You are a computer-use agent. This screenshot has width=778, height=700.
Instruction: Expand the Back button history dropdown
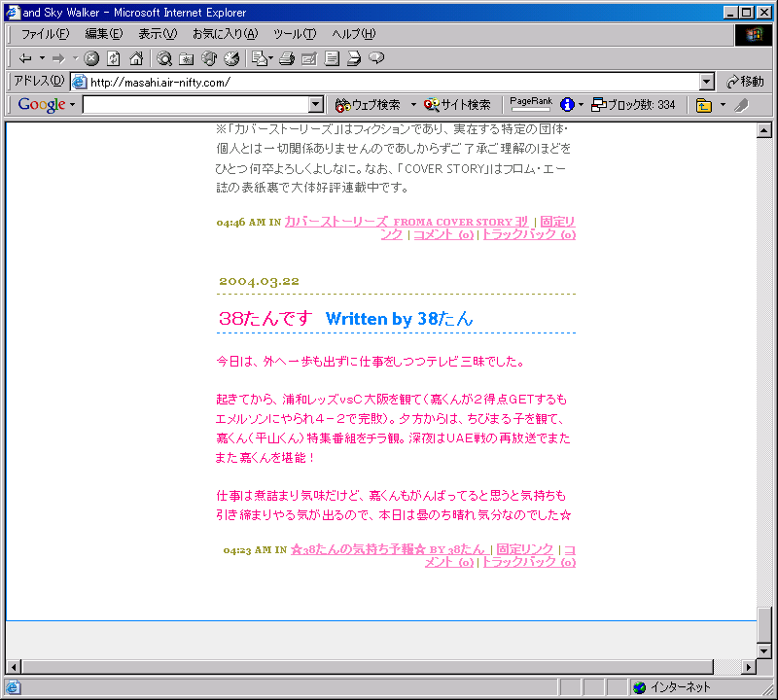pyautogui.click(x=42, y=58)
